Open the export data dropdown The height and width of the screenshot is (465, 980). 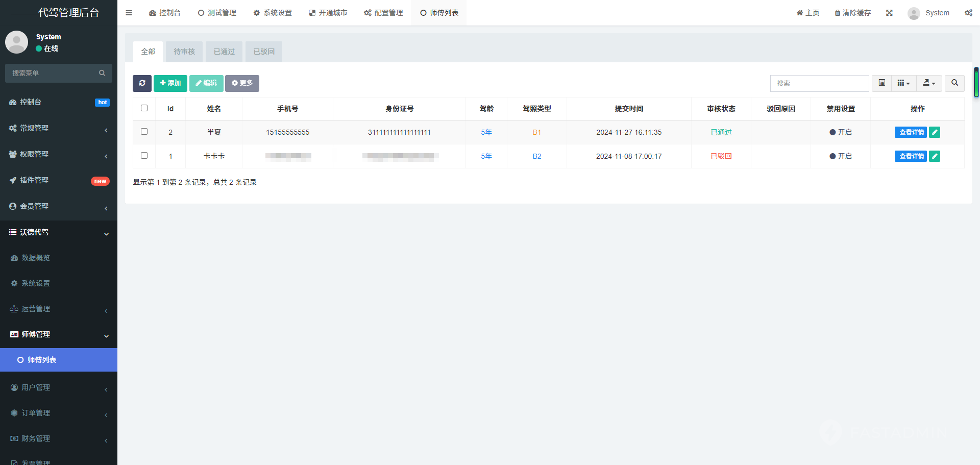(x=929, y=83)
